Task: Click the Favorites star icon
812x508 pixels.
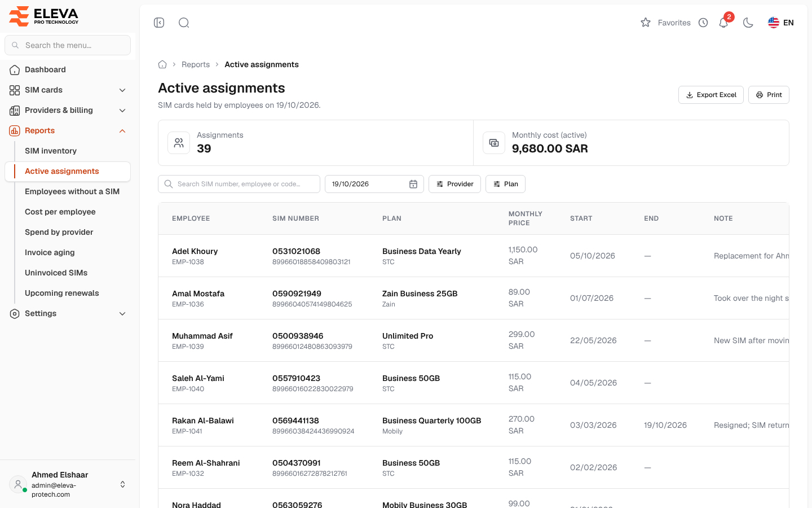Action: [x=646, y=23]
